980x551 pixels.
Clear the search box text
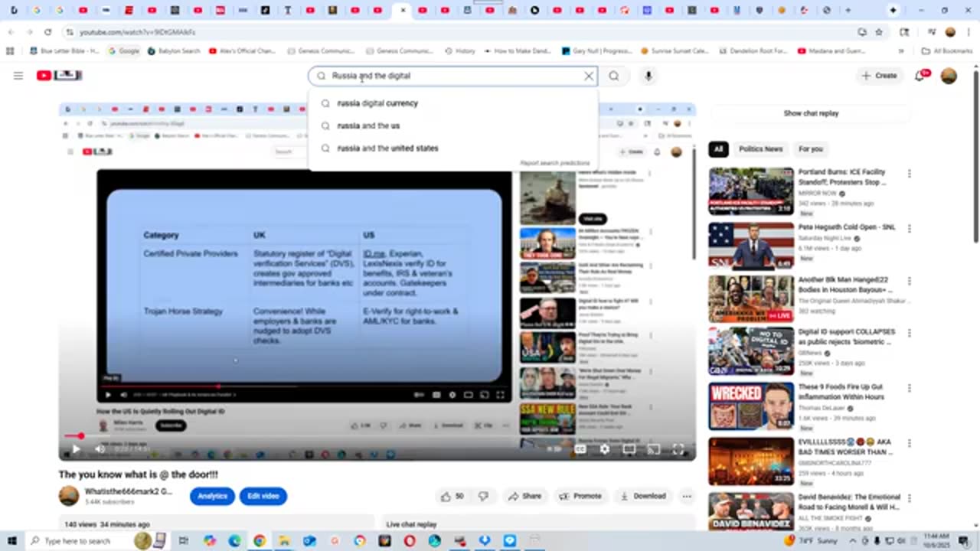(x=589, y=76)
